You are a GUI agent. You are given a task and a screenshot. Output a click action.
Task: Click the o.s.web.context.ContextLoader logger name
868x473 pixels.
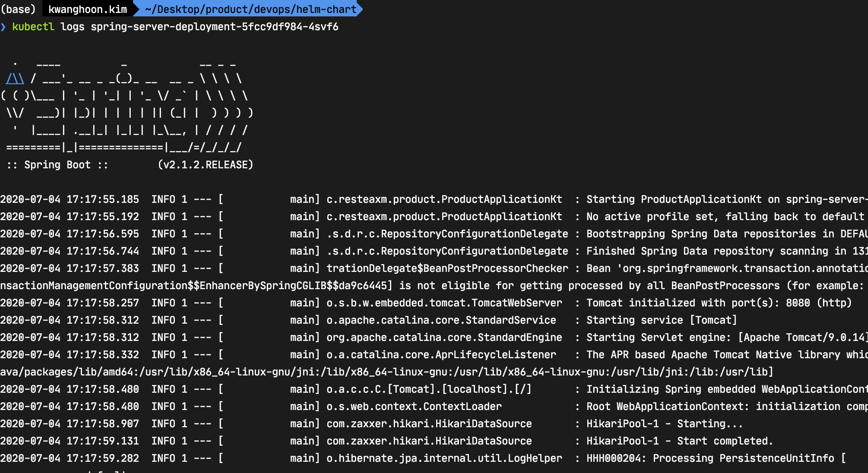414,407
